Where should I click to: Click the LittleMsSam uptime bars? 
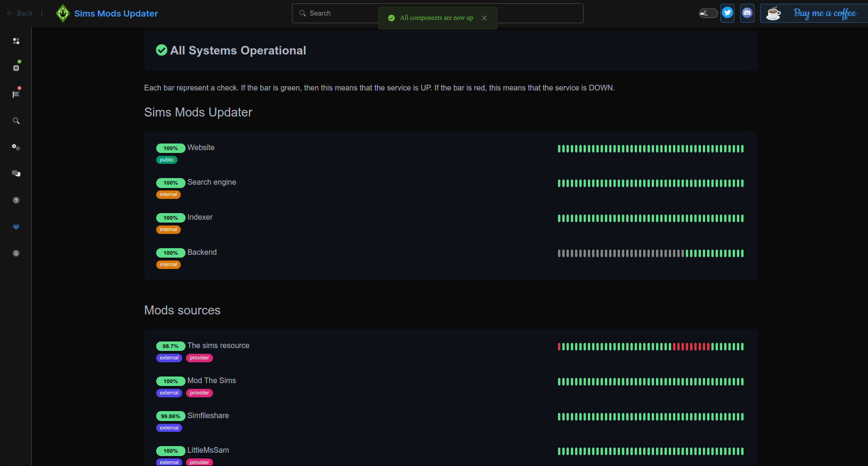(651, 451)
